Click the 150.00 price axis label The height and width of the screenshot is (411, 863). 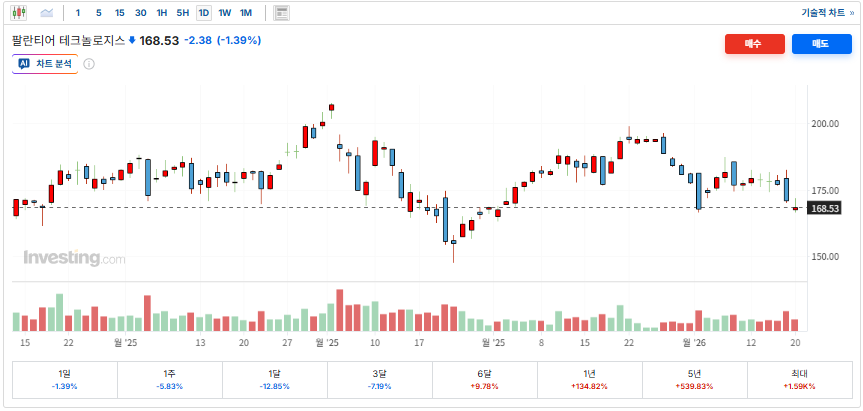[x=825, y=256]
